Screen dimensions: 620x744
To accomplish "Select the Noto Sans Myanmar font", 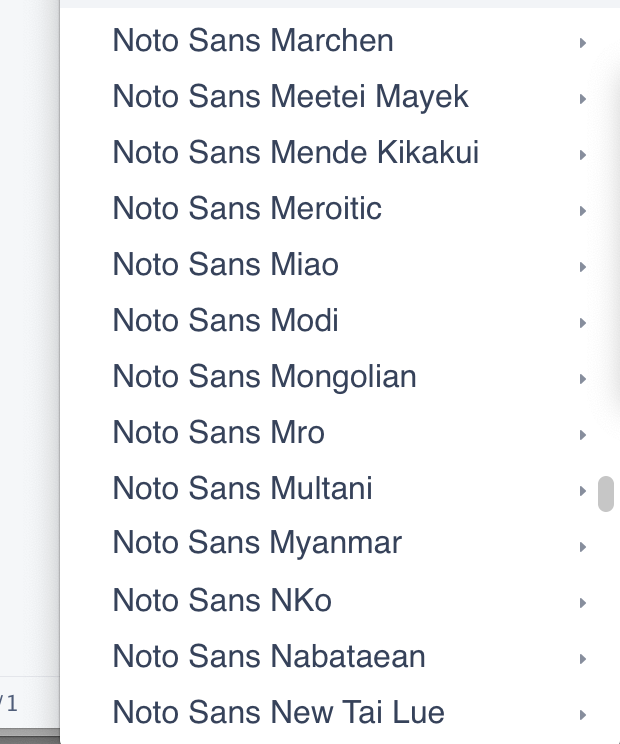I will 257,544.
